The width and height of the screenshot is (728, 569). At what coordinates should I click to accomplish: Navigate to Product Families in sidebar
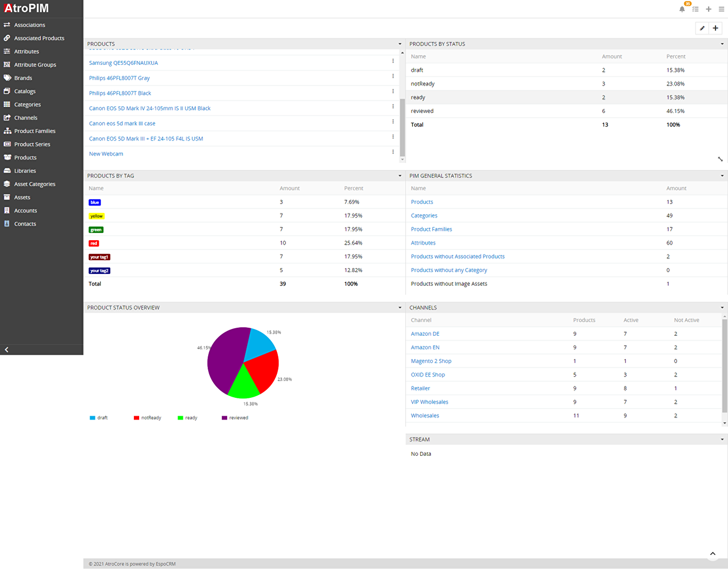(x=35, y=131)
